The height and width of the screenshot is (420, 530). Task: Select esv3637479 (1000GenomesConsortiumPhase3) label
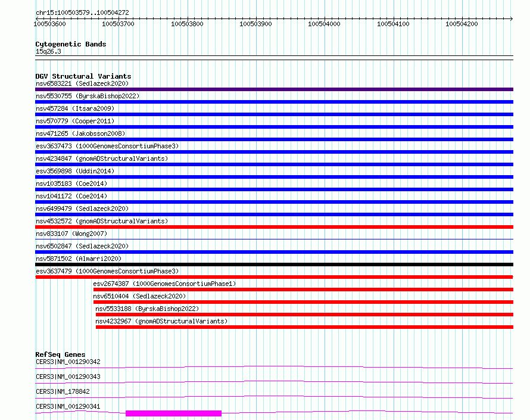tap(107, 271)
